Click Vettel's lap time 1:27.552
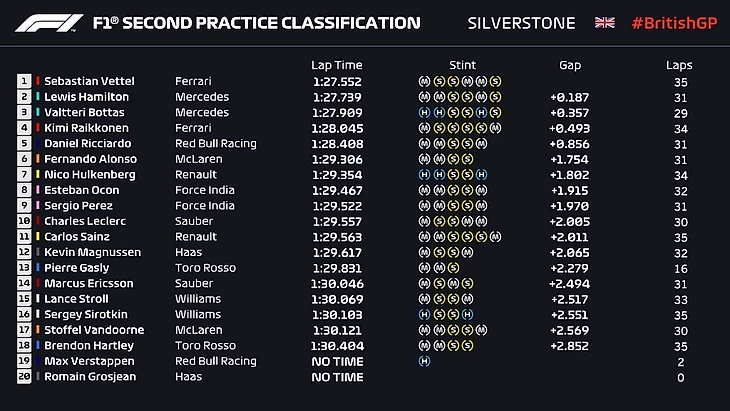This screenshot has width=730, height=411. pyautogui.click(x=335, y=81)
